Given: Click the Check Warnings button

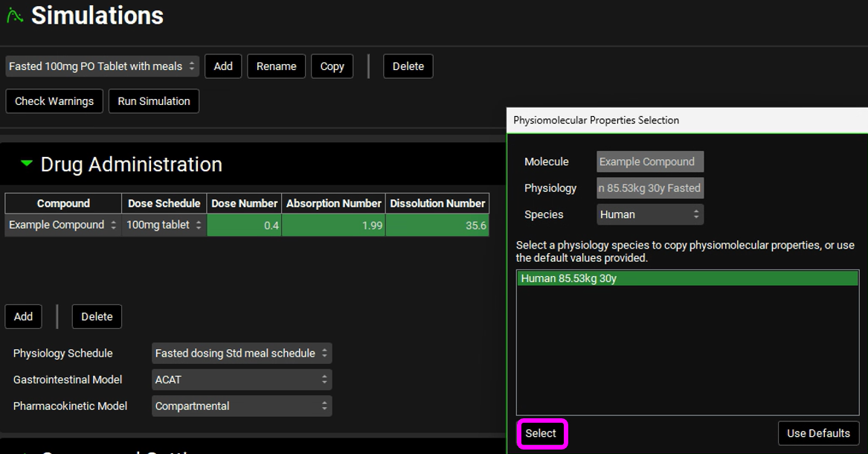Looking at the screenshot, I should [x=54, y=101].
